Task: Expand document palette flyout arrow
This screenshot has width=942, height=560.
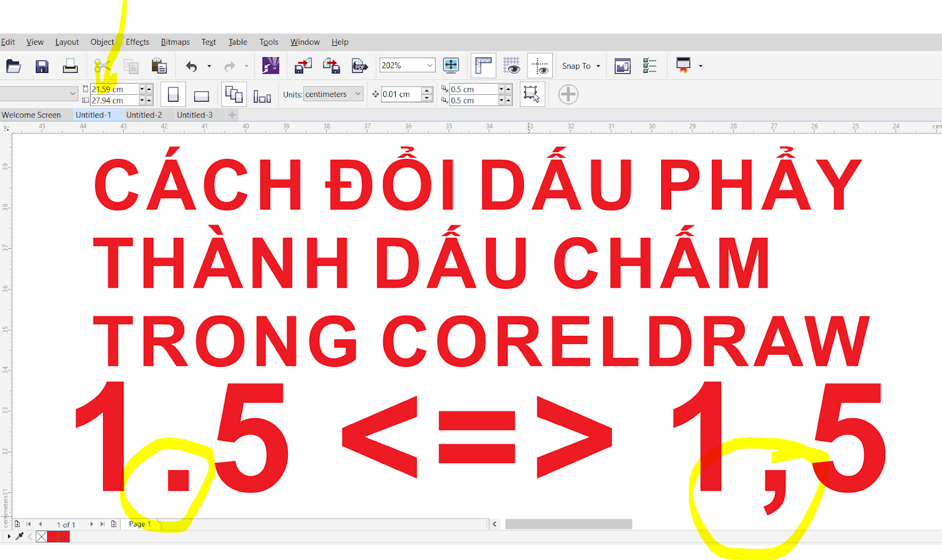Action: [x=9, y=536]
